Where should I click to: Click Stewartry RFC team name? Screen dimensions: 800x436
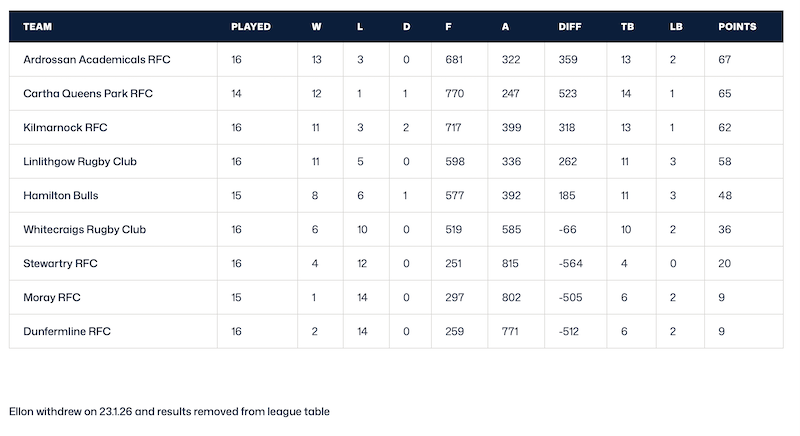(60, 264)
